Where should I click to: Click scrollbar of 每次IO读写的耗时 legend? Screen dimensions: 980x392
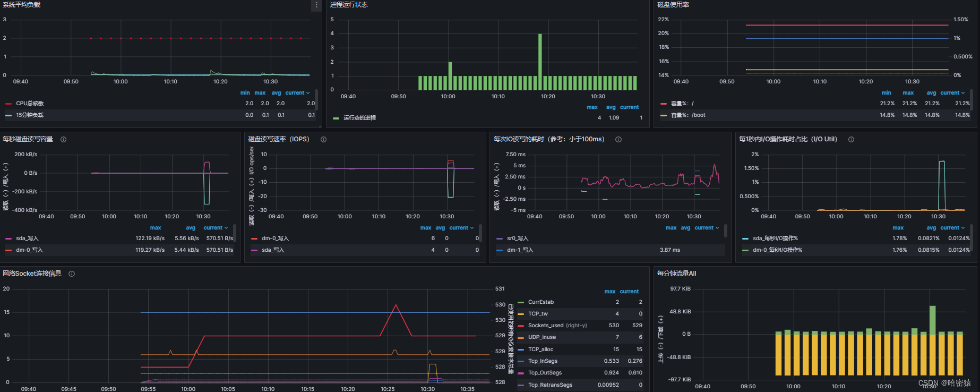[726, 231]
